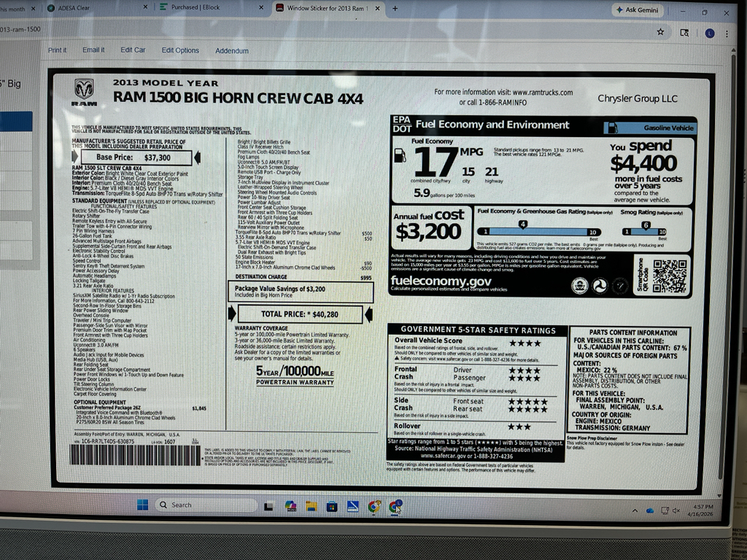The height and width of the screenshot is (560, 747).
Task: Open the Windows Start menu
Action: pyautogui.click(x=142, y=505)
